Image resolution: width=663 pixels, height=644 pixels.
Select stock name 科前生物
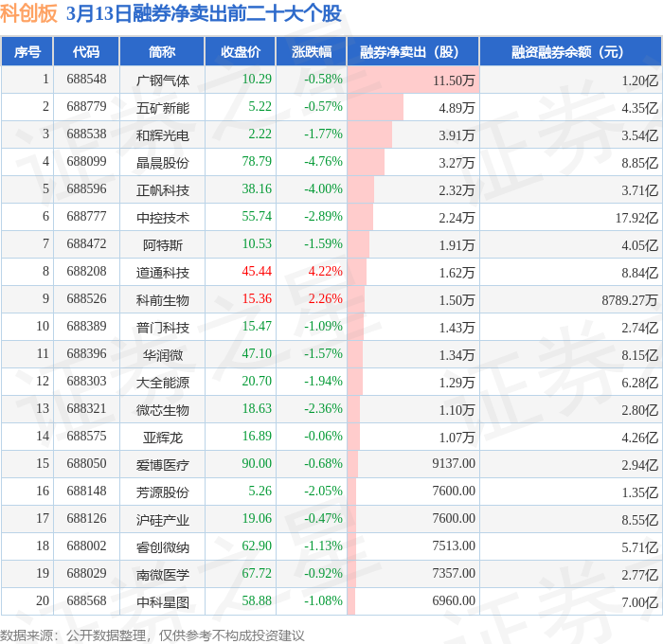[x=162, y=300]
